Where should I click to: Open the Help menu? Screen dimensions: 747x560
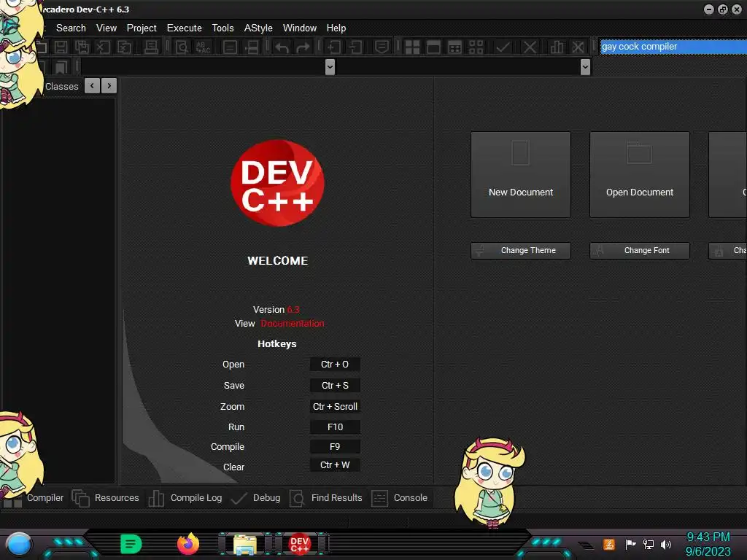pos(336,28)
